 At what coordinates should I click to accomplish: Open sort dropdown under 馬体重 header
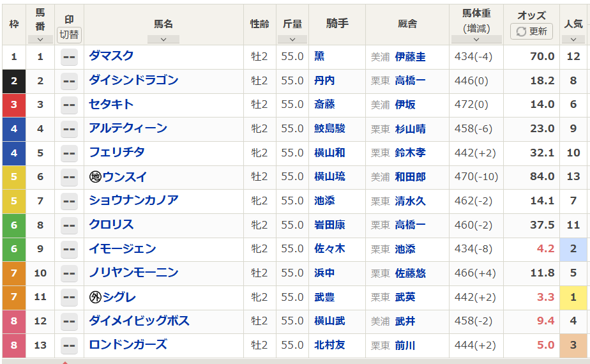(x=476, y=40)
